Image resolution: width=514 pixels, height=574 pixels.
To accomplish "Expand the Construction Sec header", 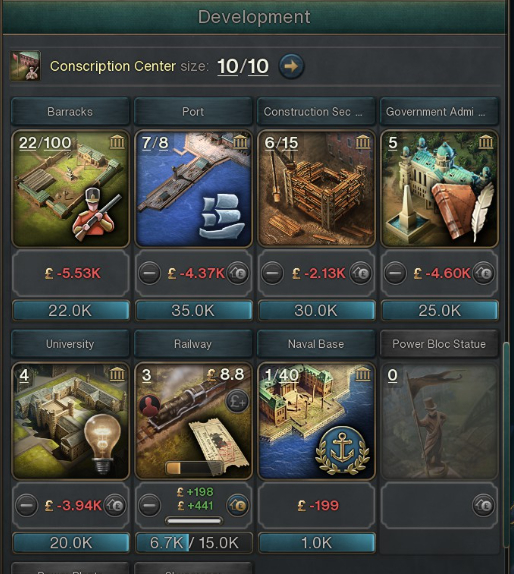I will [316, 111].
